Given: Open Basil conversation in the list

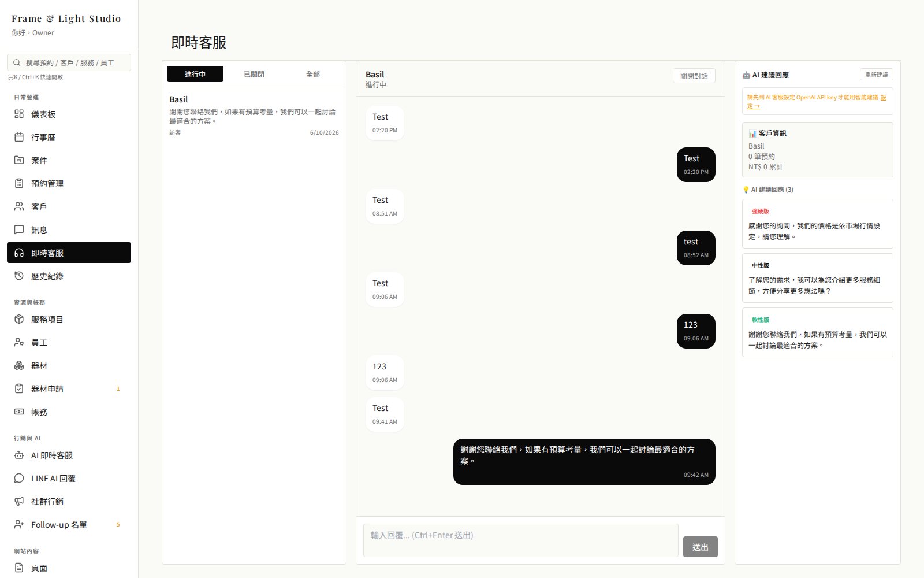Looking at the screenshot, I should 254,115.
